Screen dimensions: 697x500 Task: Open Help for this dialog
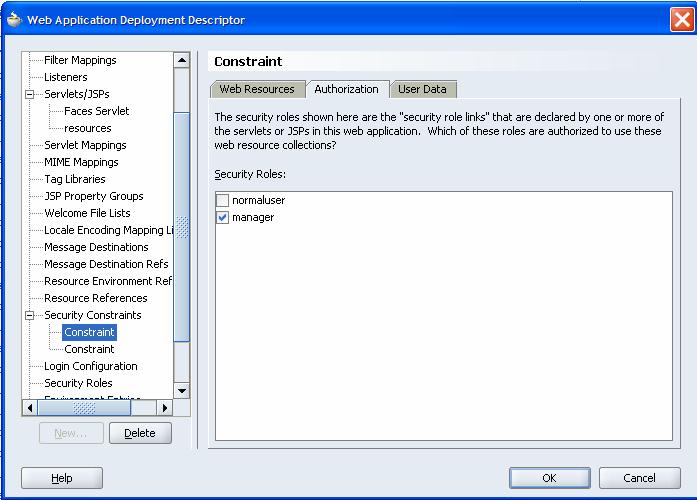tap(61, 479)
